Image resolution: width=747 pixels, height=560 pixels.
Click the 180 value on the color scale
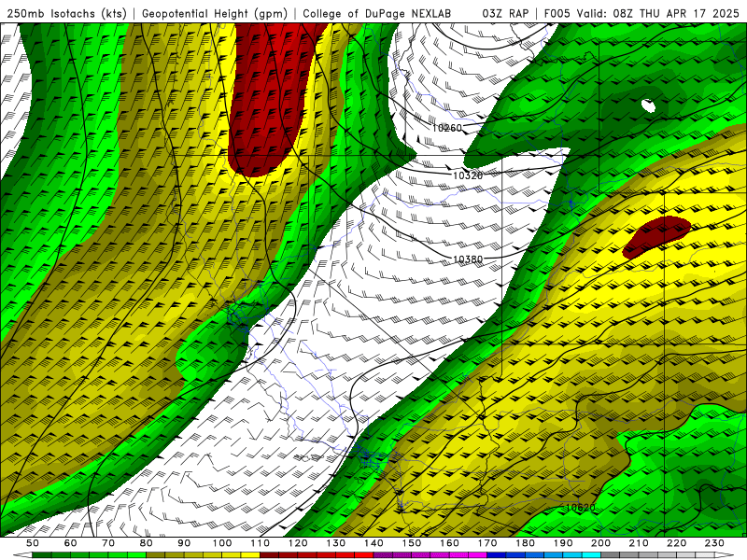(x=525, y=543)
